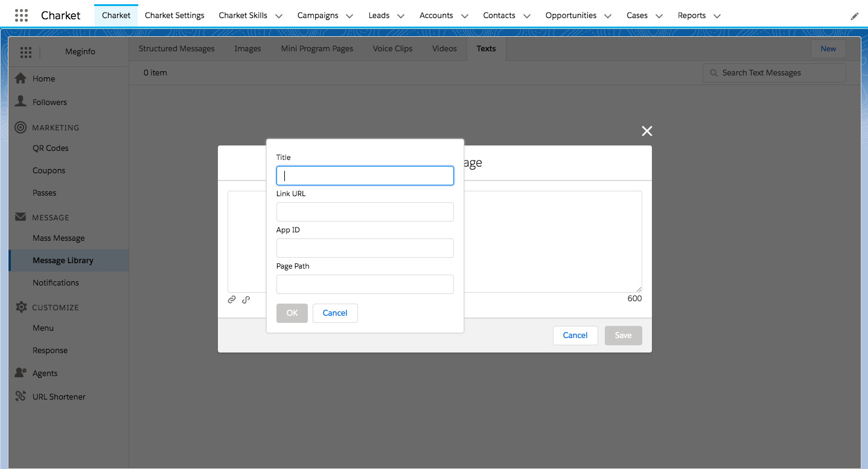Click the pencil edit navigation icon
868x469 pixels.
(854, 16)
